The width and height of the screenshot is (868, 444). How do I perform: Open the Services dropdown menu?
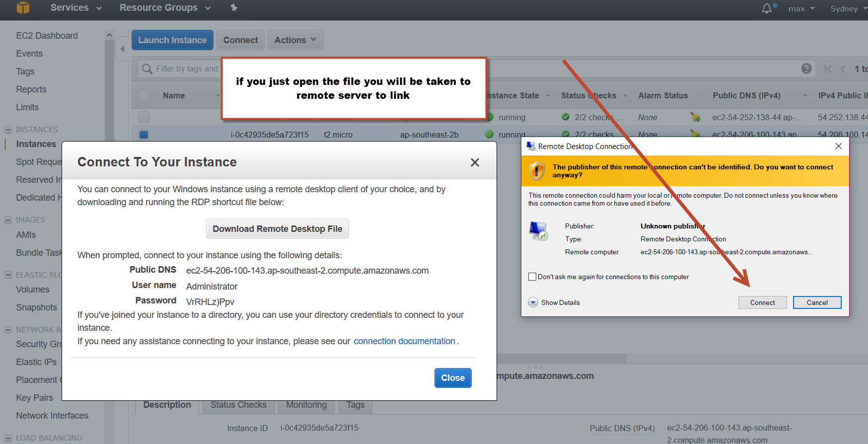tap(75, 8)
